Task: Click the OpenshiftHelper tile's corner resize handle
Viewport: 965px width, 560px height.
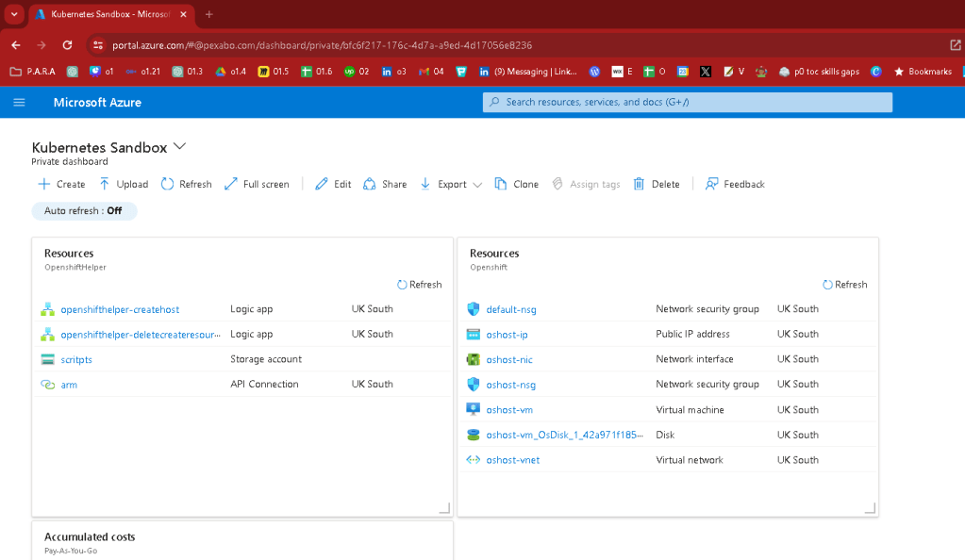Action: click(x=445, y=508)
